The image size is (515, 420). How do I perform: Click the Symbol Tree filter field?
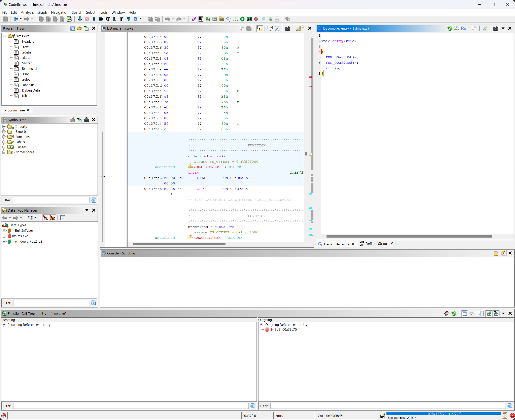[51, 200]
